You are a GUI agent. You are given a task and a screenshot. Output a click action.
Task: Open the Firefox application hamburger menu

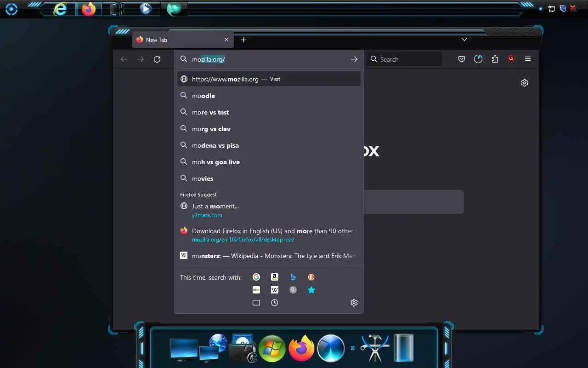528,59
